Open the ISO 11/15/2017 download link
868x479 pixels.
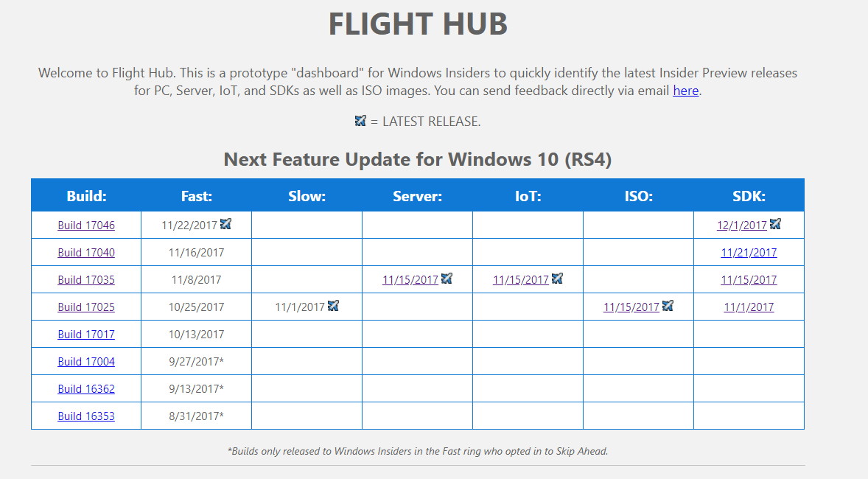631,307
